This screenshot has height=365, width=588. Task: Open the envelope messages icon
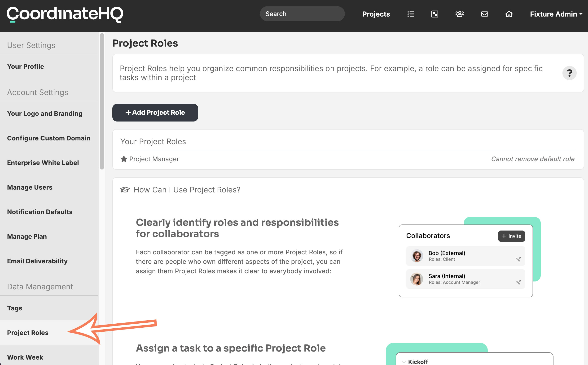(x=484, y=14)
